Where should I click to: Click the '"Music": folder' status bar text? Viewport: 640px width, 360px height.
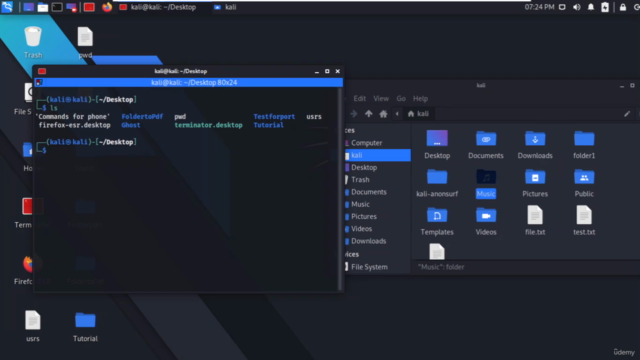click(x=441, y=267)
